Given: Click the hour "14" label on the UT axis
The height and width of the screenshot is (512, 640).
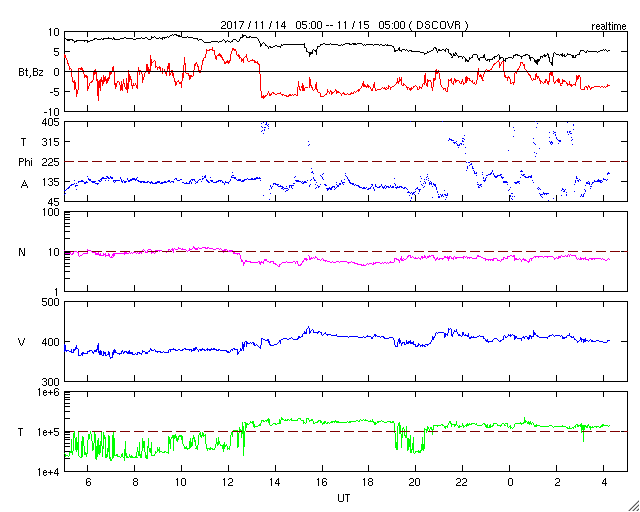Looking at the screenshot, I should pos(275,482).
